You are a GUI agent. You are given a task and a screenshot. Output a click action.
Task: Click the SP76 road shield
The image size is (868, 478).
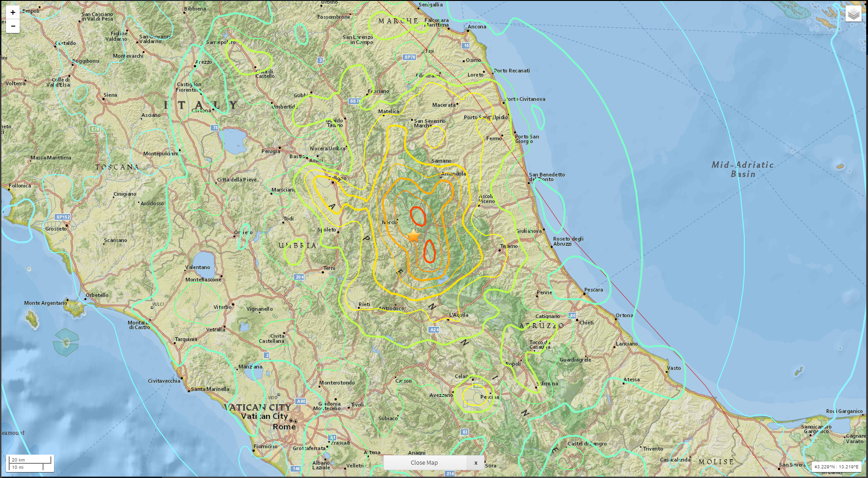pos(409,57)
